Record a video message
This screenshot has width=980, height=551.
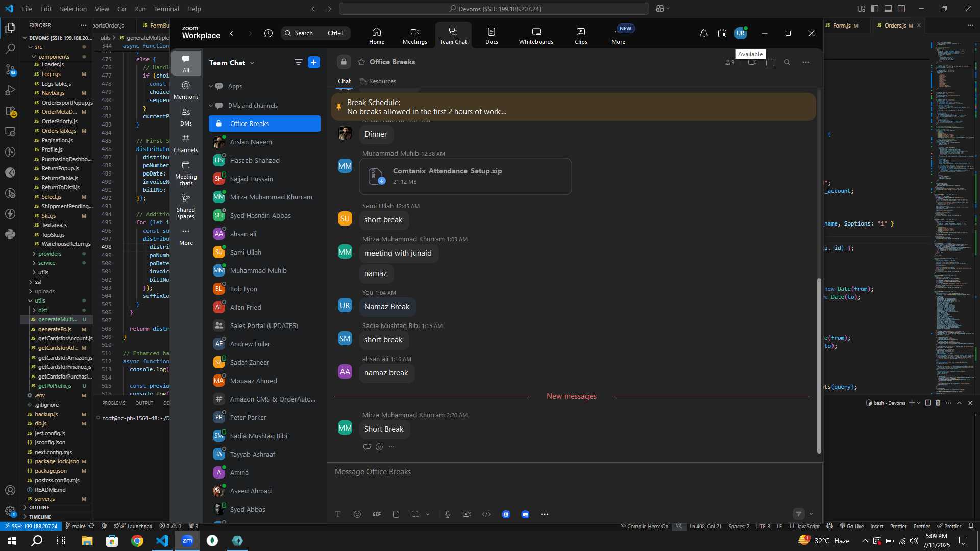coord(467,514)
